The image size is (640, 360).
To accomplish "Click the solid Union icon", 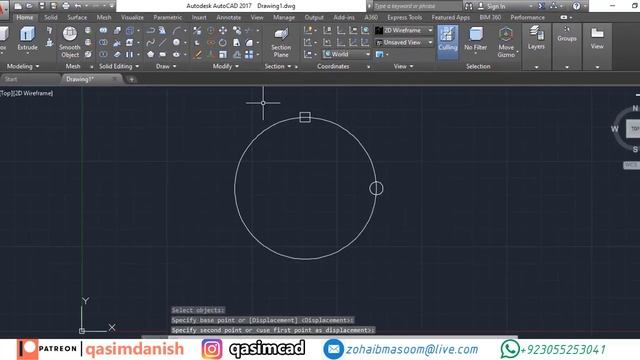I will click(x=103, y=31).
